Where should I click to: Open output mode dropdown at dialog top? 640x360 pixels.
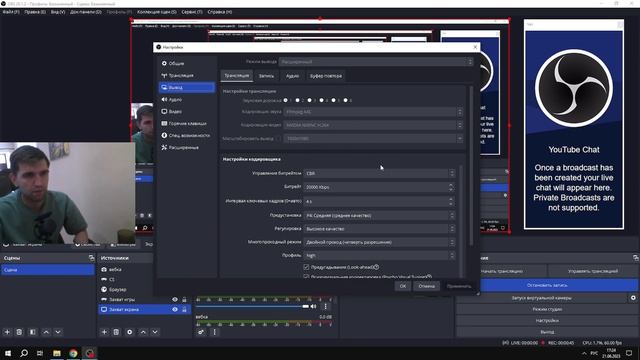pos(376,62)
